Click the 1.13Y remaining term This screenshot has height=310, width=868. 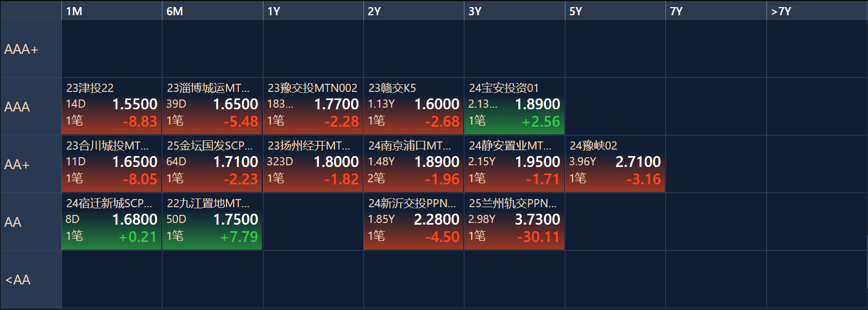381,104
